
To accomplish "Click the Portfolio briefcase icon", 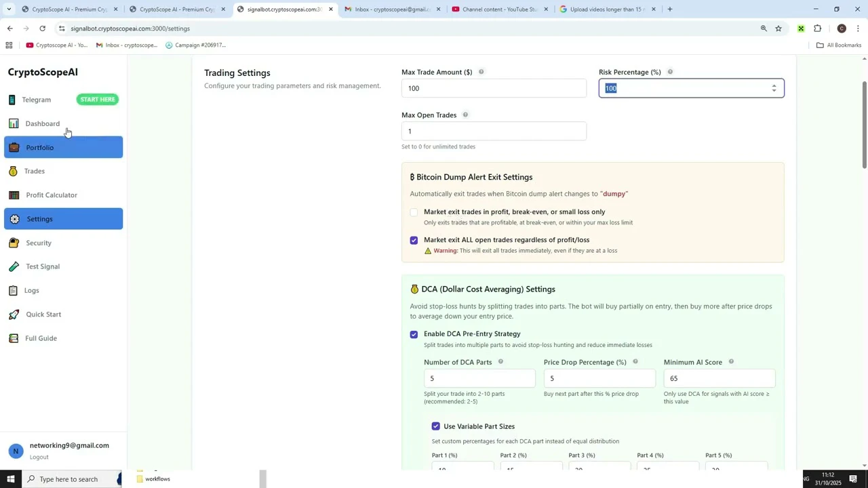I will click(x=14, y=147).
